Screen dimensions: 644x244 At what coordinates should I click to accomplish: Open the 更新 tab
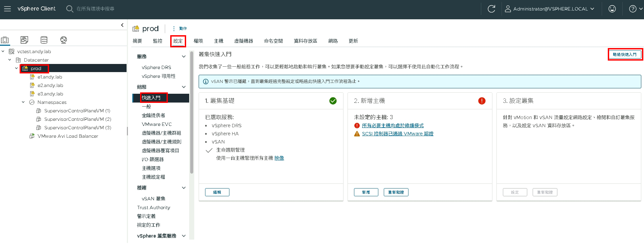pos(353,41)
